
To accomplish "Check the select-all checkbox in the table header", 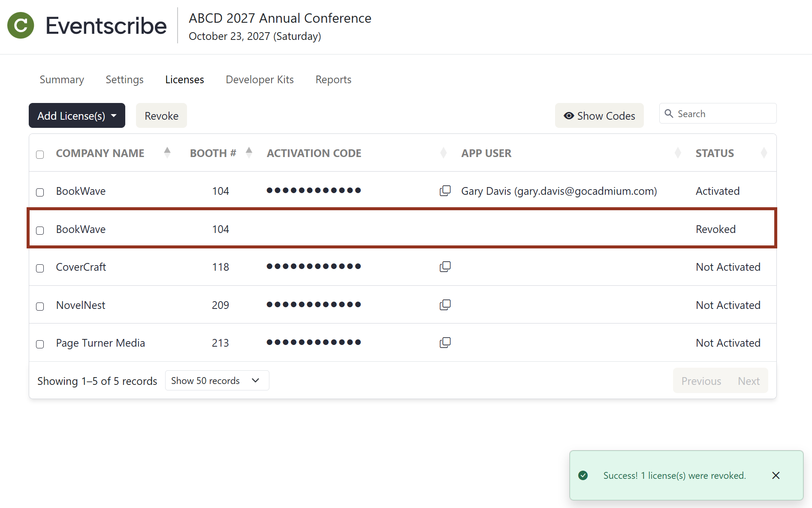I will [x=40, y=154].
